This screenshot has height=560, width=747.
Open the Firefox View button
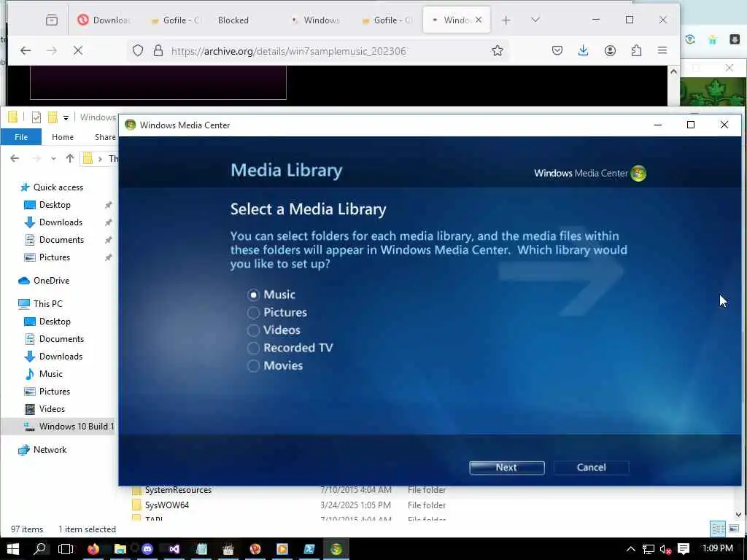(52, 20)
